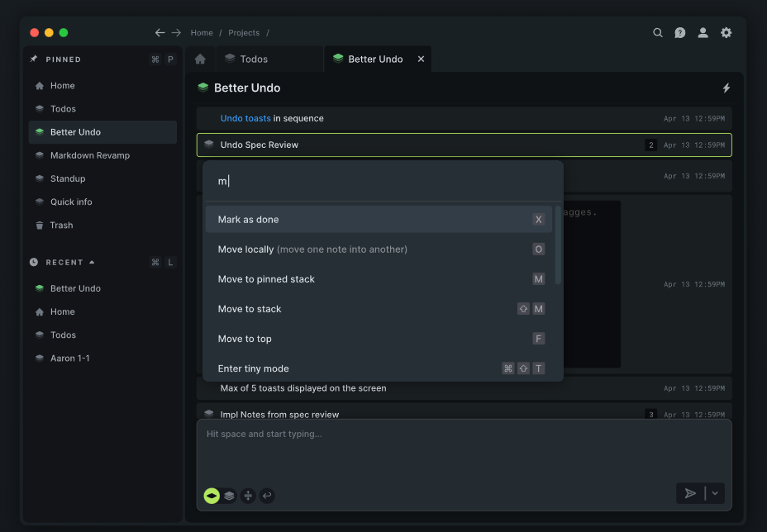Click the home icon tab
The image size is (767, 532).
(200, 59)
